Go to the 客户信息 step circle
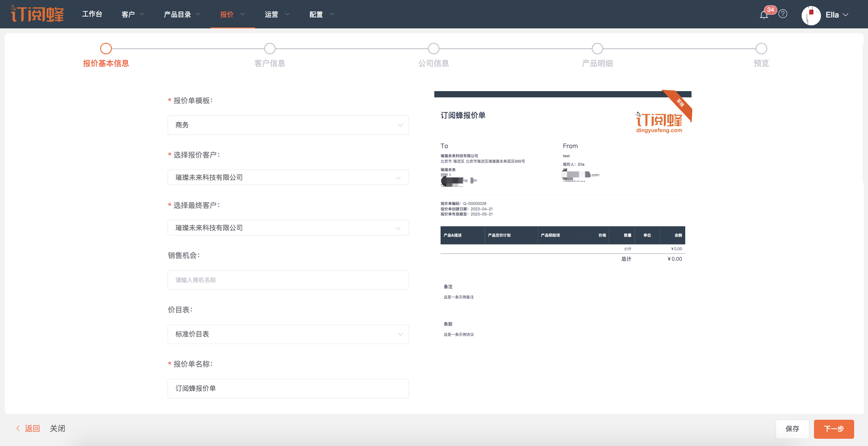 coord(270,49)
